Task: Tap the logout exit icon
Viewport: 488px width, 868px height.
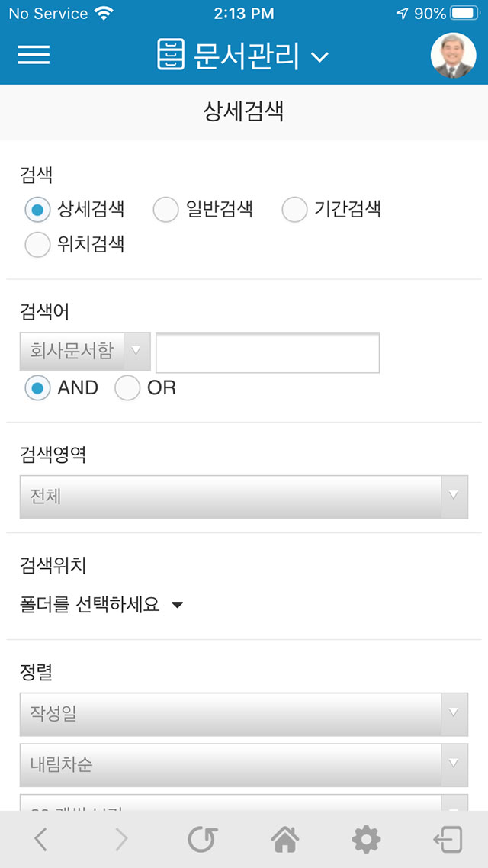Action: [448, 840]
